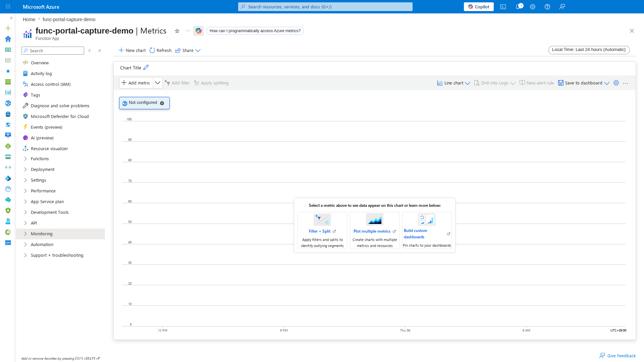The height and width of the screenshot is (362, 644).
Task: Open Cloud Shell from top bar
Action: (503, 7)
